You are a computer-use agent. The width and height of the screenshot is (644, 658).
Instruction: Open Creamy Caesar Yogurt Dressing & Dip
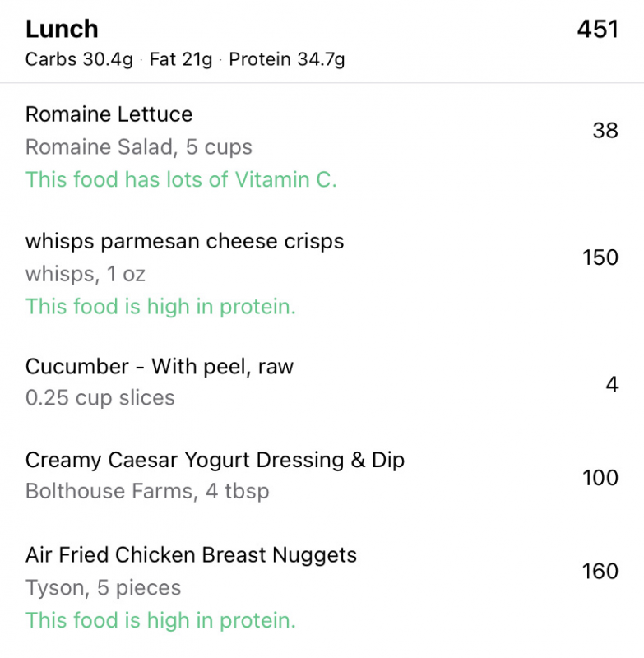322,475
